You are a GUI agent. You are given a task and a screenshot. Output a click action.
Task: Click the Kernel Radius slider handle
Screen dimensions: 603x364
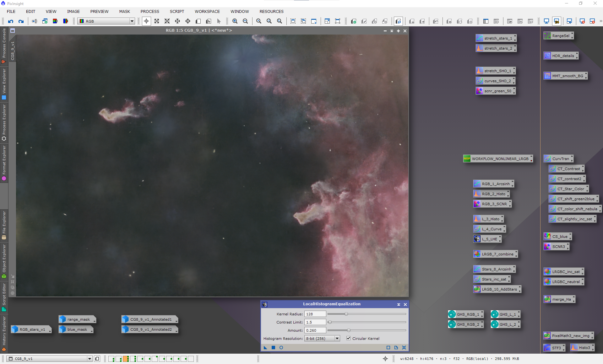(346, 314)
